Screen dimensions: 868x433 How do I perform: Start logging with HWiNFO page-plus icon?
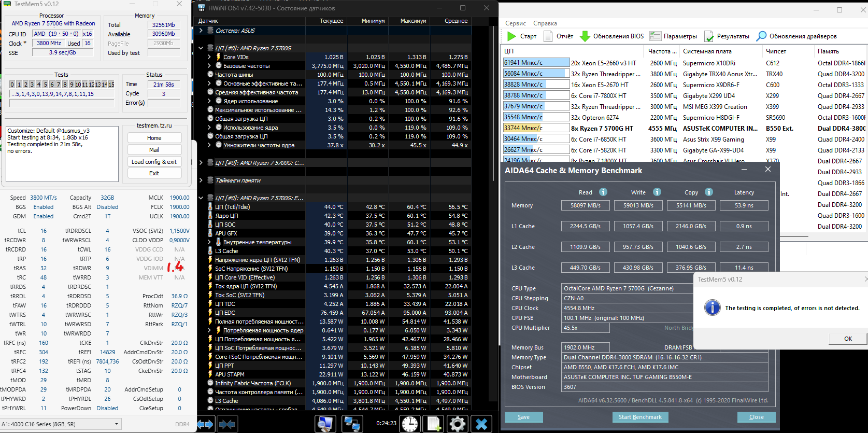tap(434, 424)
